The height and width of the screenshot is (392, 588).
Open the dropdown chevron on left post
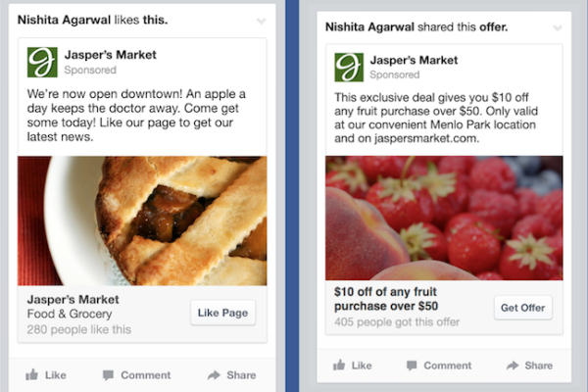(x=260, y=21)
